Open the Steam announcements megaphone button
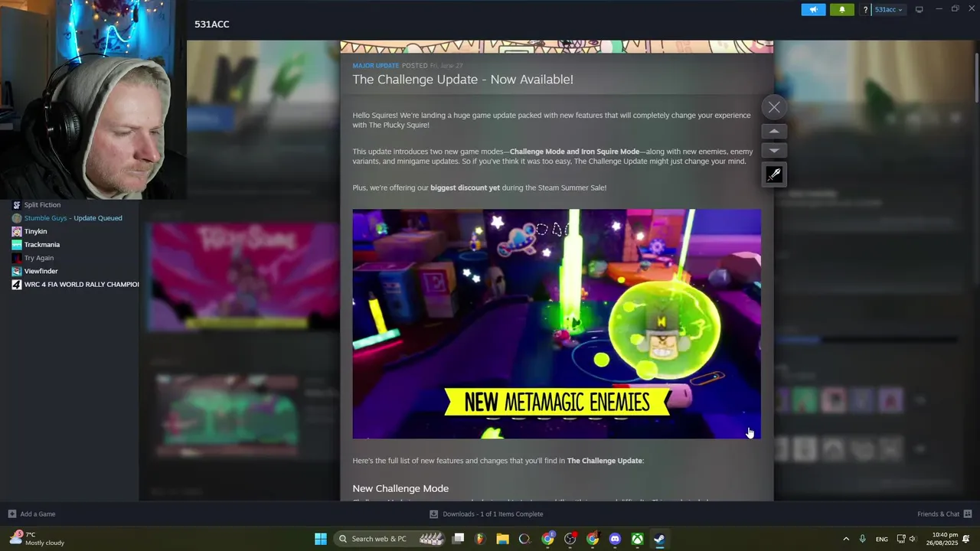Screen dimensions: 980x551 pyautogui.click(x=813, y=9)
